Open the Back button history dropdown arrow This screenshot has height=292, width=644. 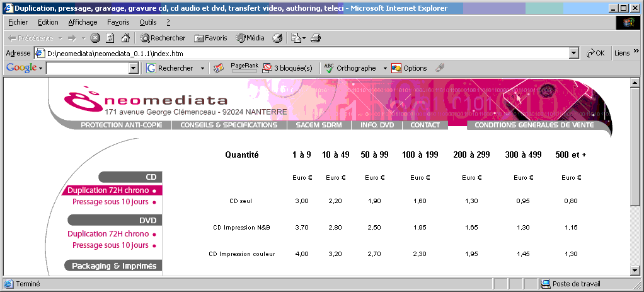point(60,38)
